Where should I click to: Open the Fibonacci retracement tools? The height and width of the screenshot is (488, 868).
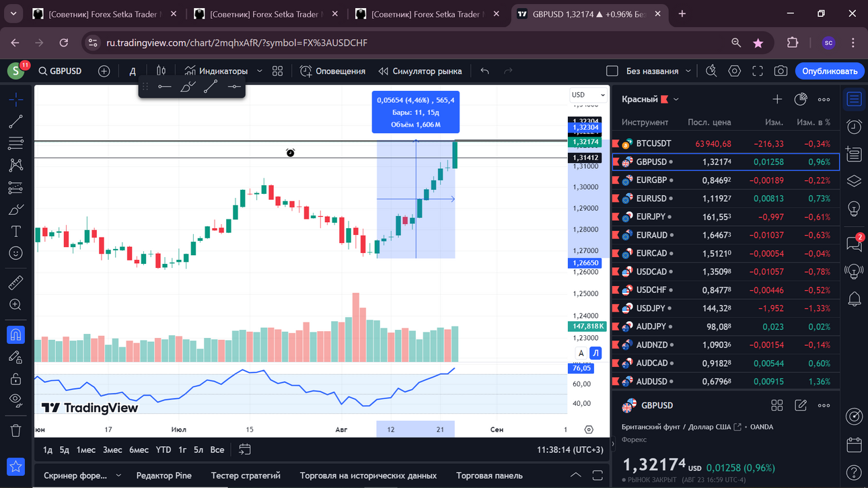[16, 143]
